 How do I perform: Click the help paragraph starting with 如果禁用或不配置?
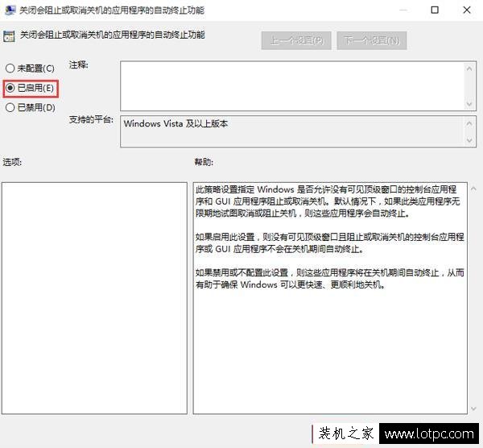(x=329, y=279)
